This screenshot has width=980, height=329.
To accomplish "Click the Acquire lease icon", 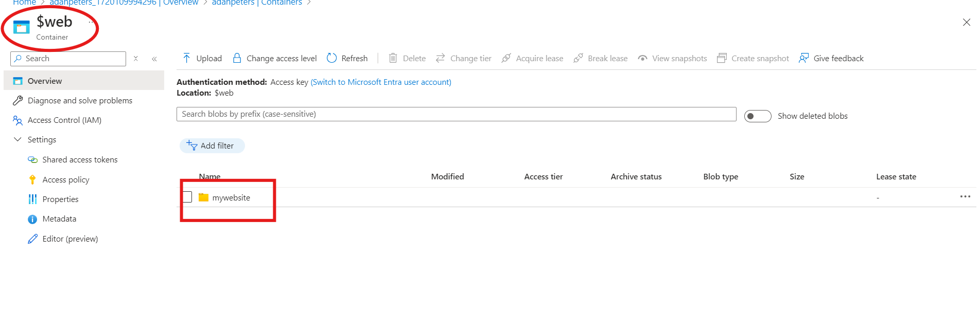I will click(x=506, y=58).
